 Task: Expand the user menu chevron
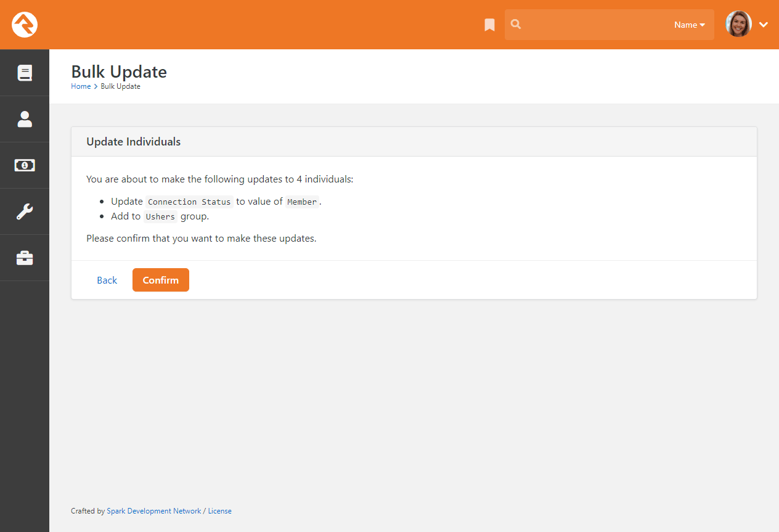[x=764, y=25]
